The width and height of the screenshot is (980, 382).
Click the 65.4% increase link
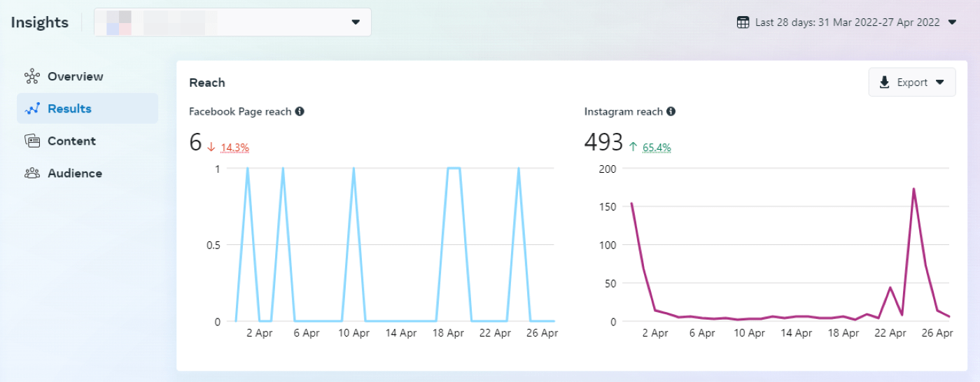pos(657,148)
